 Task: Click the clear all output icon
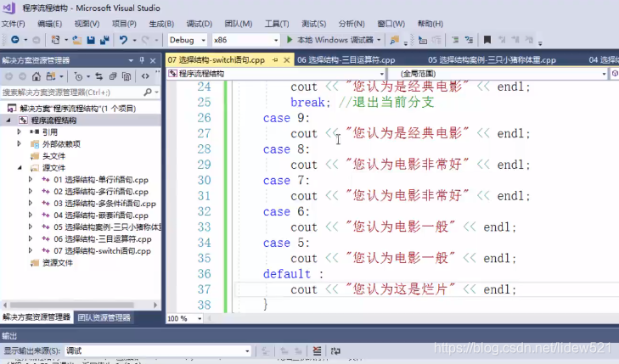pyautogui.click(x=317, y=350)
